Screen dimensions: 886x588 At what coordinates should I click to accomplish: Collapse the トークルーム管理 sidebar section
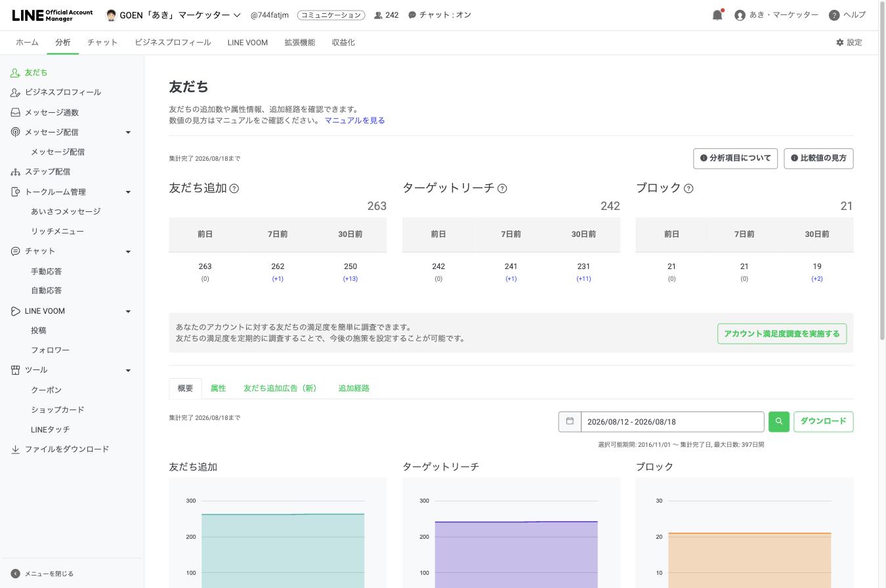[128, 192]
